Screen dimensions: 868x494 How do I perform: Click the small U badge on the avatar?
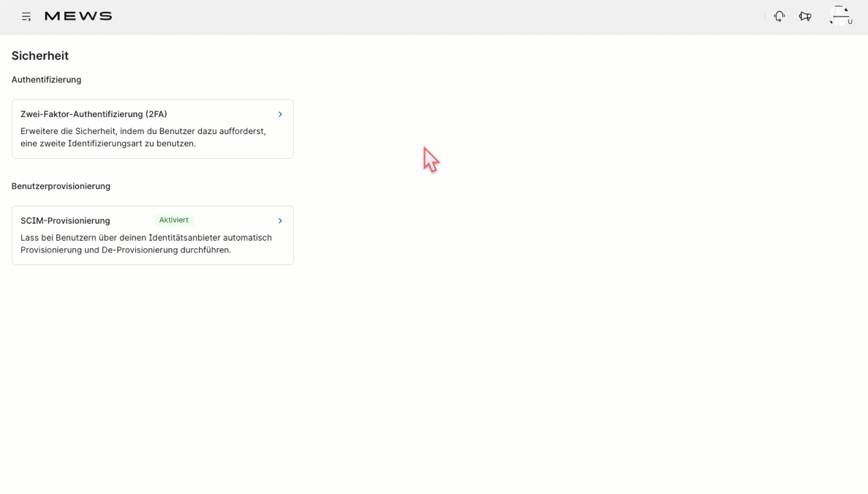pos(850,22)
